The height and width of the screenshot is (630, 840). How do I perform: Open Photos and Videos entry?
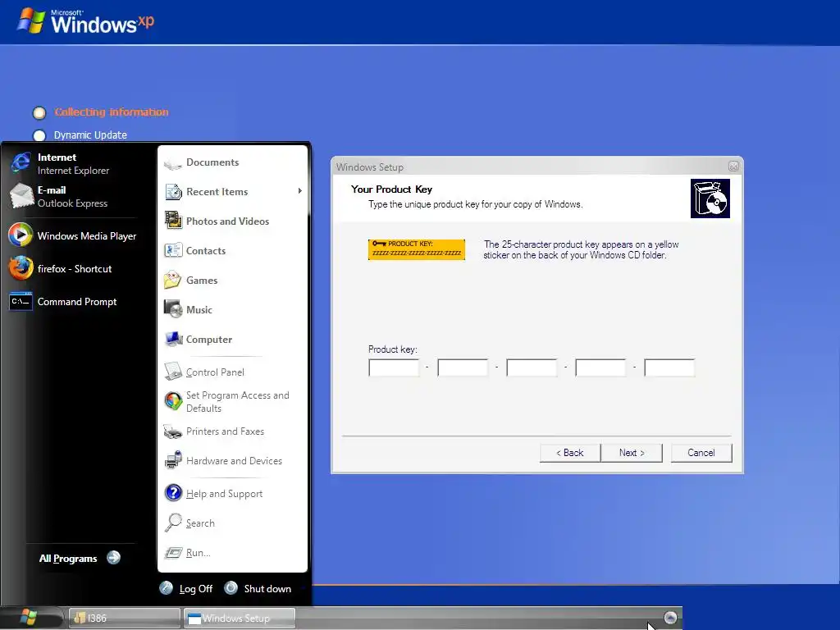(x=233, y=221)
